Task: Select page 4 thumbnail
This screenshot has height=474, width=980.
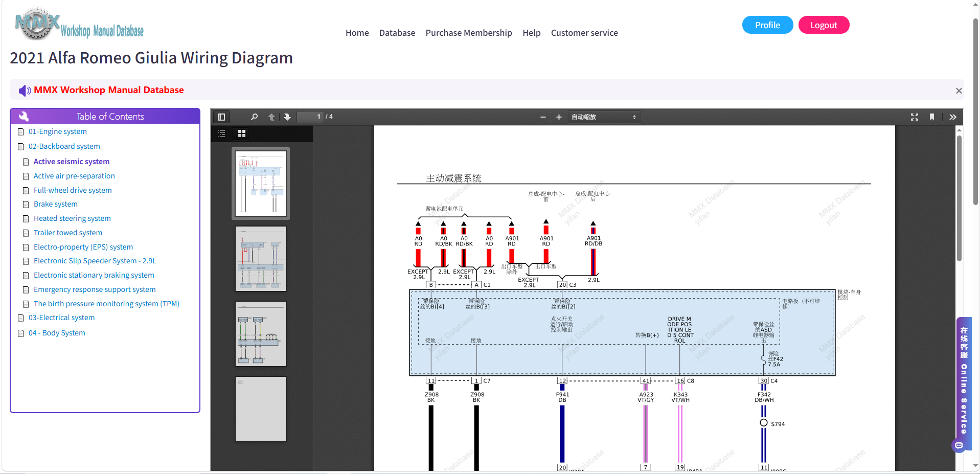Action: tap(261, 409)
